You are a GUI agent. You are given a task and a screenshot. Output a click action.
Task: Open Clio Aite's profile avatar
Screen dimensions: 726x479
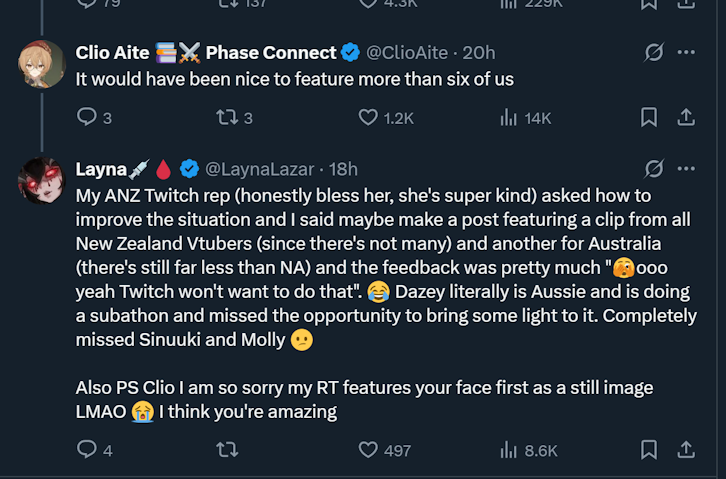[x=42, y=65]
